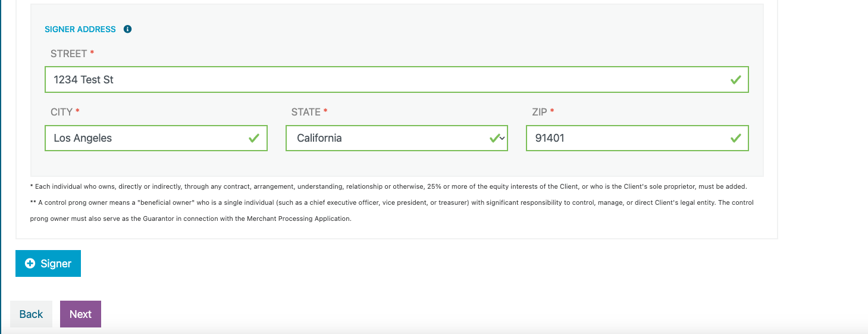The height and width of the screenshot is (334, 868).
Task: Click the green checkmark in the State field
Action: coord(494,138)
